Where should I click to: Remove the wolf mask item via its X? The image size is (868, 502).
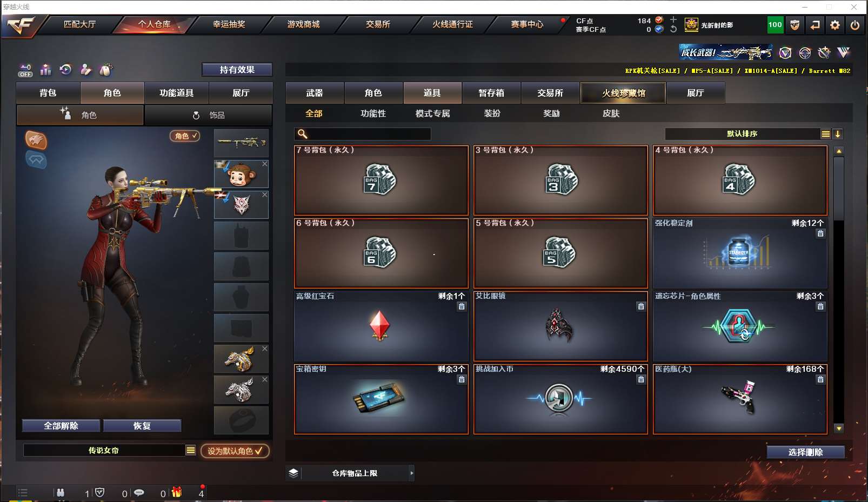point(265,195)
